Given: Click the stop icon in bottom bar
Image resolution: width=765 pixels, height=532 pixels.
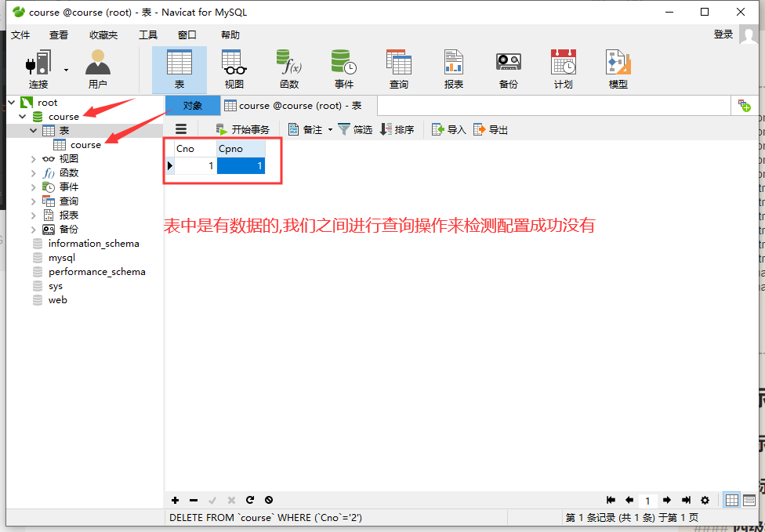Looking at the screenshot, I should (x=269, y=501).
